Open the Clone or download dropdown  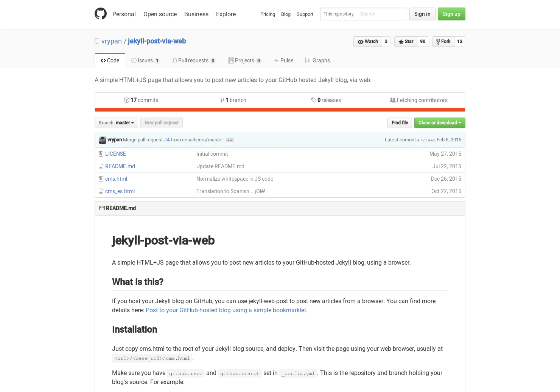pyautogui.click(x=439, y=122)
